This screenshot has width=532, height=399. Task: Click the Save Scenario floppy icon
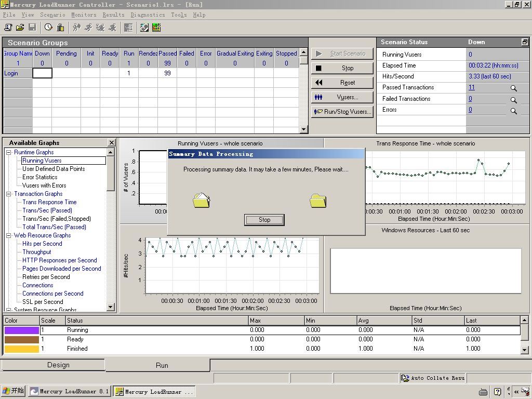[32, 28]
